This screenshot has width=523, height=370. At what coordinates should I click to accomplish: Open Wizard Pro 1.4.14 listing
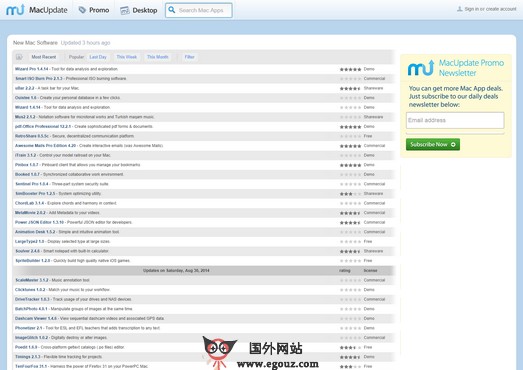[x=32, y=69]
